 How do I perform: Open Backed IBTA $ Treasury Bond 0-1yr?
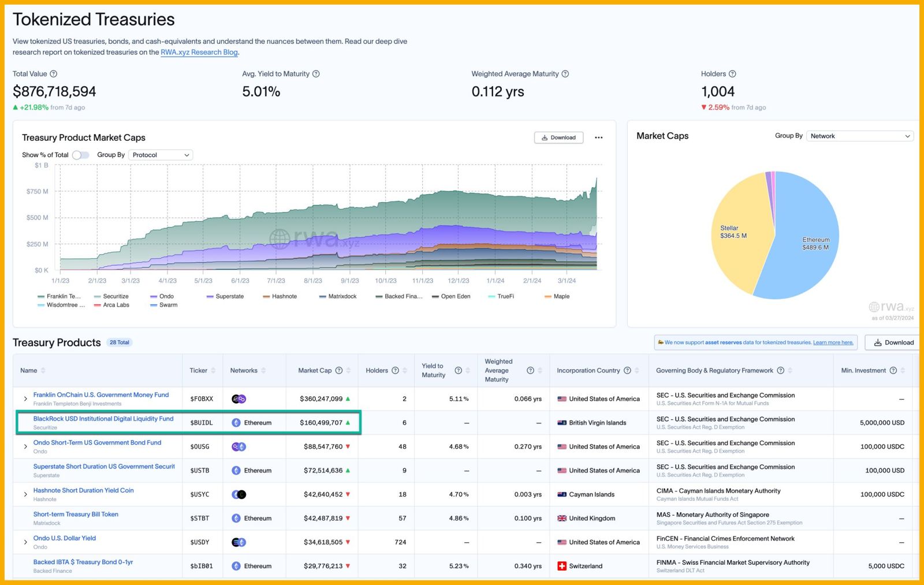click(x=83, y=562)
